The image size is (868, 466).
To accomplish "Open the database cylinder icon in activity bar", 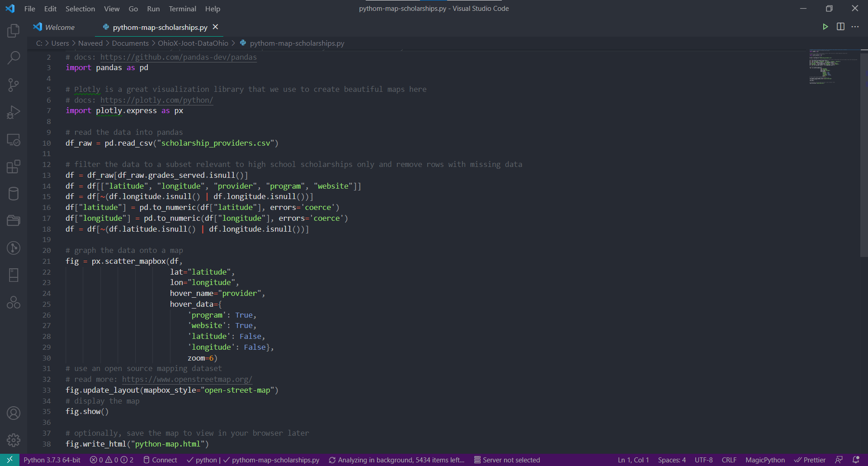I will 14,194.
